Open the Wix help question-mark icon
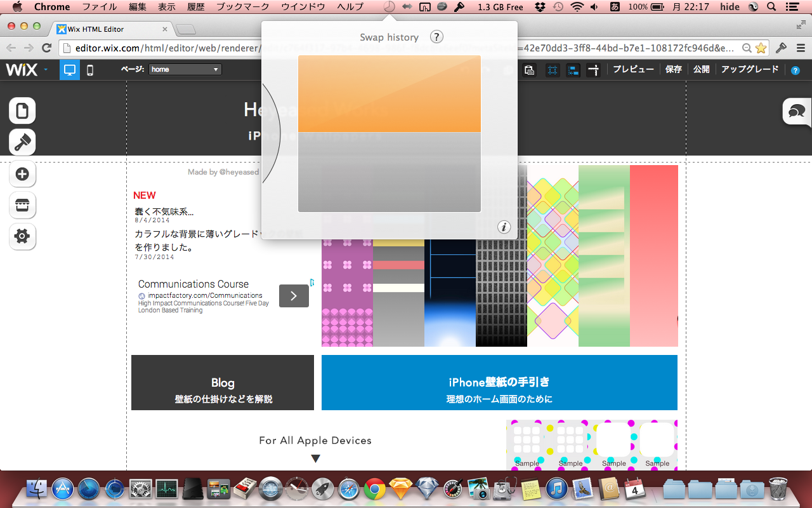This screenshot has height=508, width=812. 796,70
